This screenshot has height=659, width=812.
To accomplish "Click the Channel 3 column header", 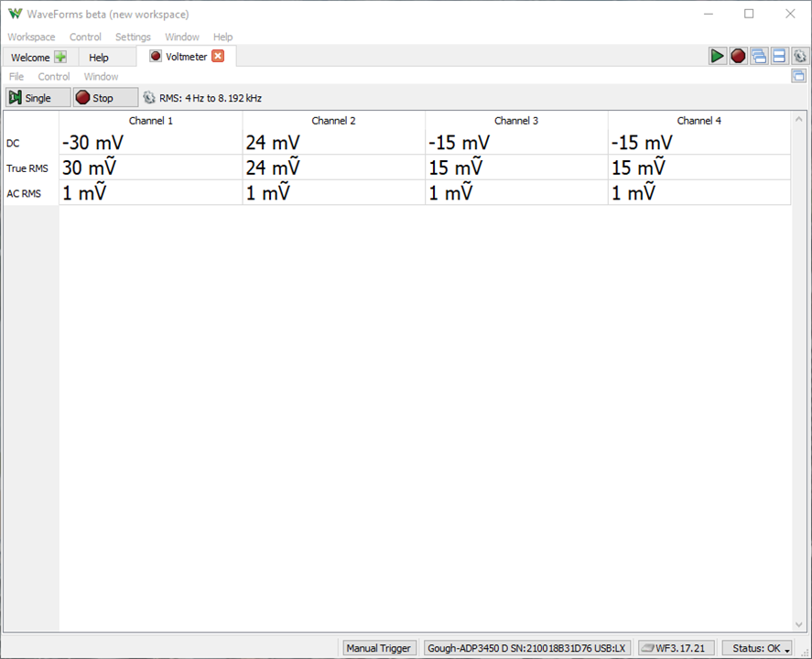I will click(x=516, y=121).
